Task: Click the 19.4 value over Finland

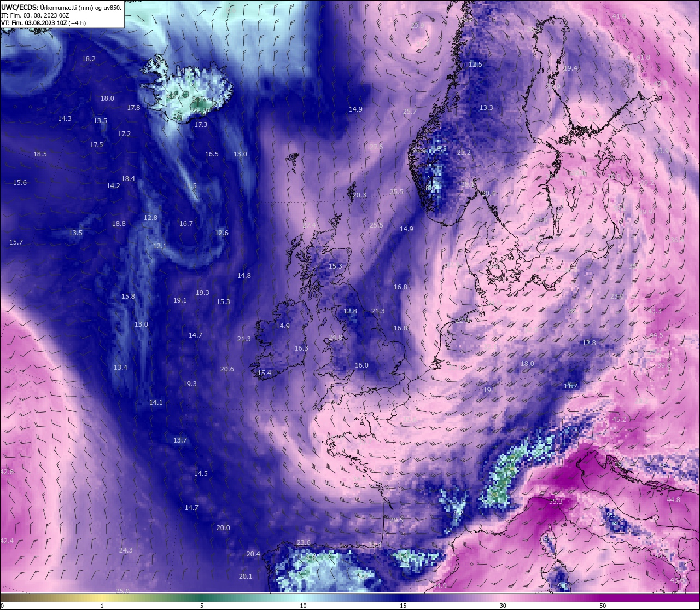Action: coord(570,68)
